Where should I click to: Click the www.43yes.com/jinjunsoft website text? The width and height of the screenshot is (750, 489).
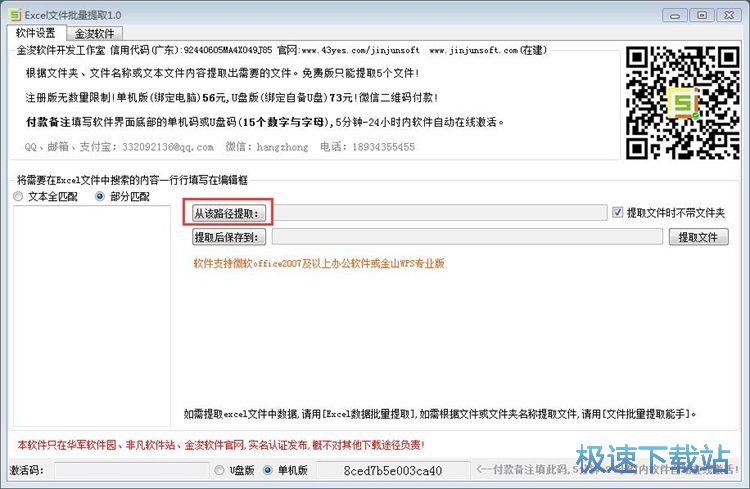coord(361,50)
